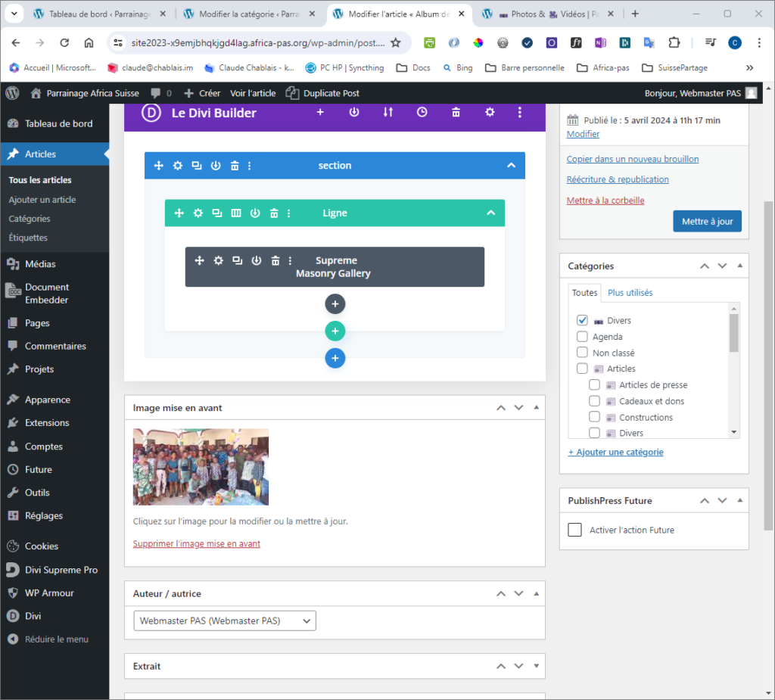Viewport: 775px width, 700px height.
Task: Open the Auteur / autrice dropdown
Action: 225,621
